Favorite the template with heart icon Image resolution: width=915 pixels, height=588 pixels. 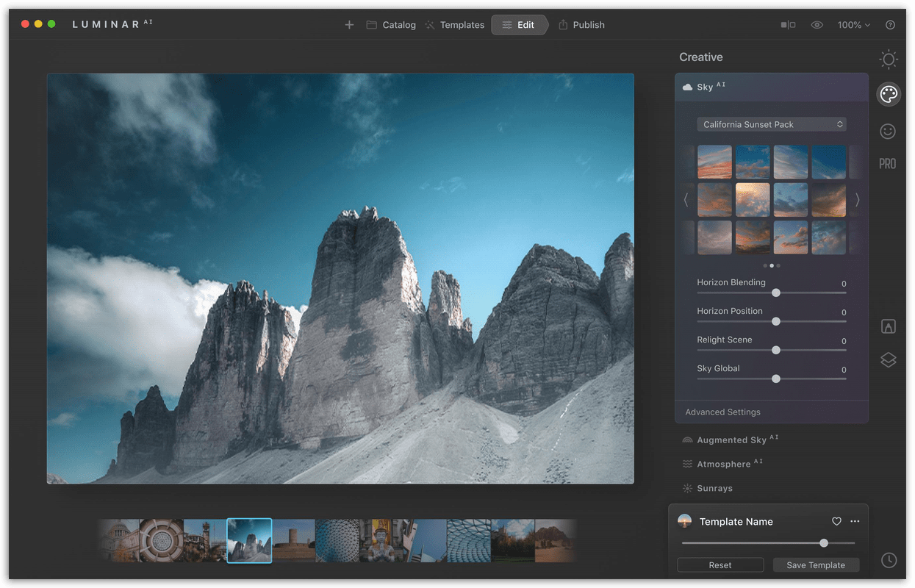point(836,521)
